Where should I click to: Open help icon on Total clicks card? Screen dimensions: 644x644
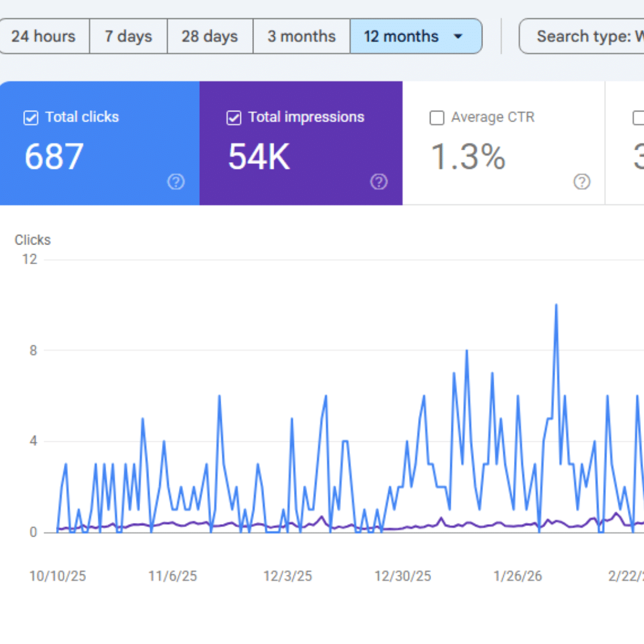176,181
